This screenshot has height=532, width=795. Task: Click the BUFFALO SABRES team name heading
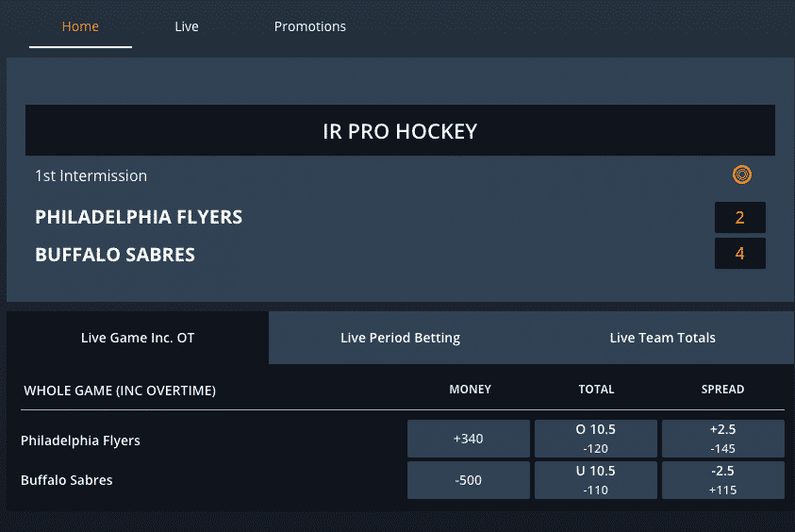click(115, 255)
